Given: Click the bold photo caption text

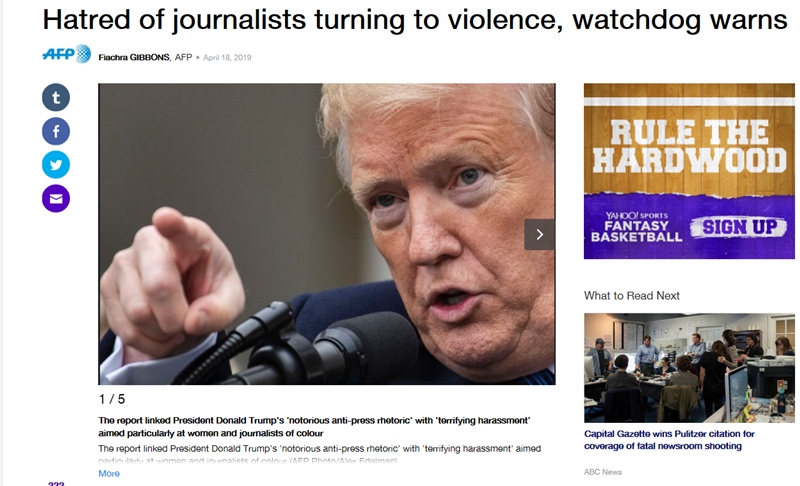Looking at the screenshot, I should coord(314,427).
